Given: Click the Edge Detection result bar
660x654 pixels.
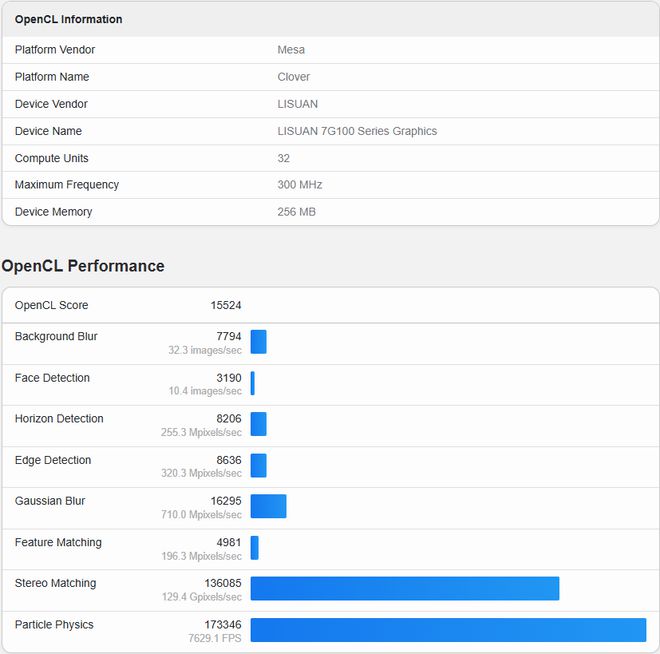Looking at the screenshot, I should pyautogui.click(x=258, y=466).
